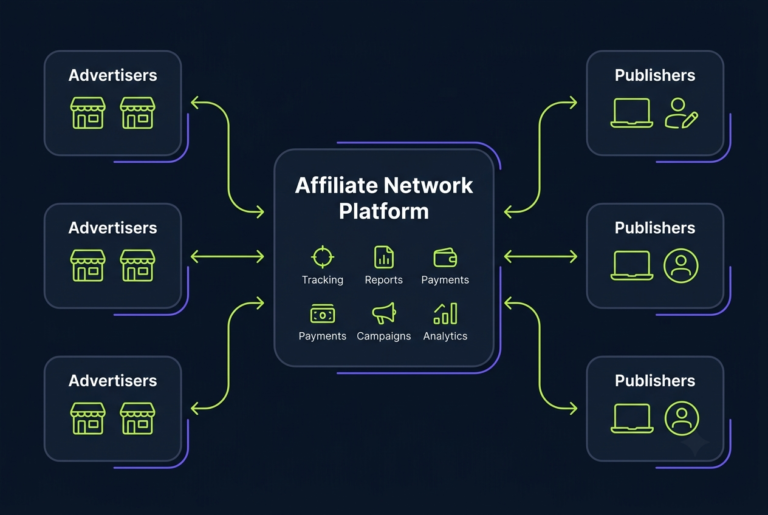The height and width of the screenshot is (515, 768).
Task: Click the laptop icon in bottom Publishers card
Action: (632, 418)
